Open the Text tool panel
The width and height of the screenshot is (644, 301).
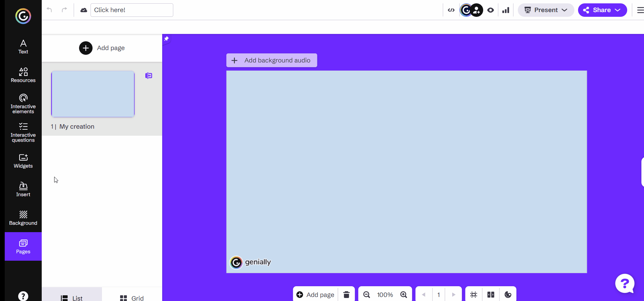pos(23,46)
